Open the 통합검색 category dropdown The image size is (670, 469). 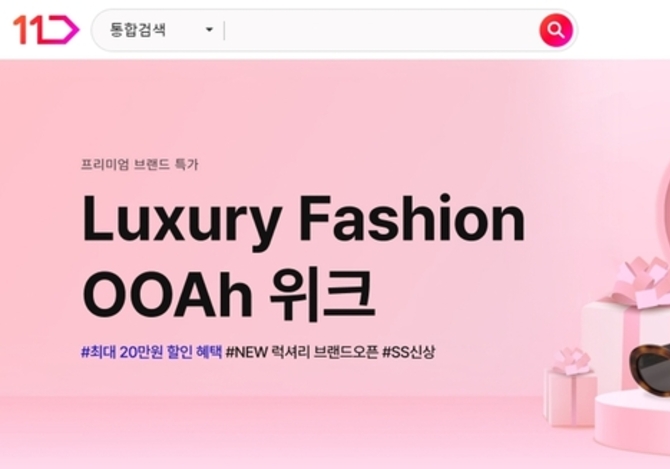(161, 30)
